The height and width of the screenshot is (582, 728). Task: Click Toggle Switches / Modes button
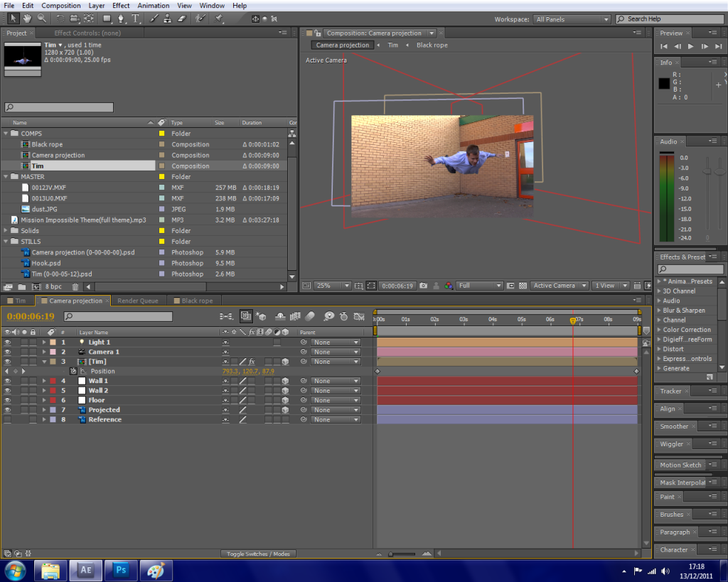click(258, 554)
